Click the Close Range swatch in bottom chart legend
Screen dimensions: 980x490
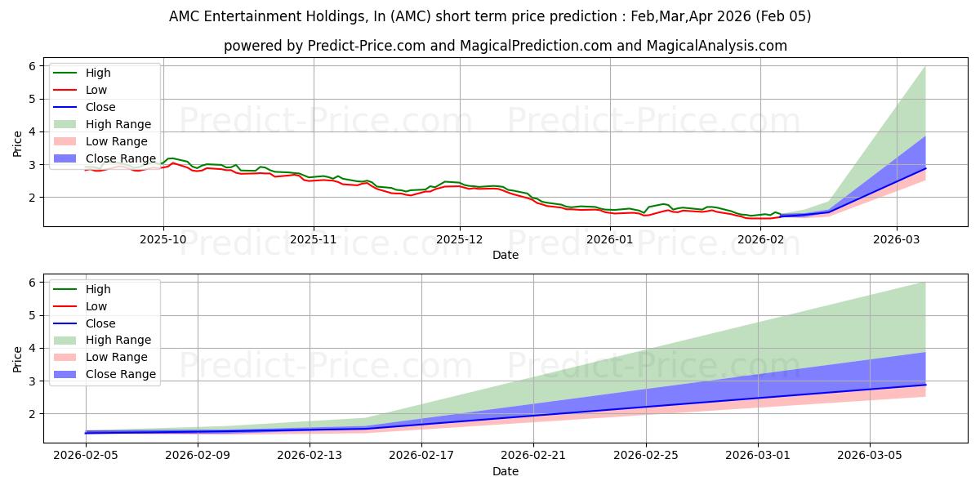click(x=68, y=374)
